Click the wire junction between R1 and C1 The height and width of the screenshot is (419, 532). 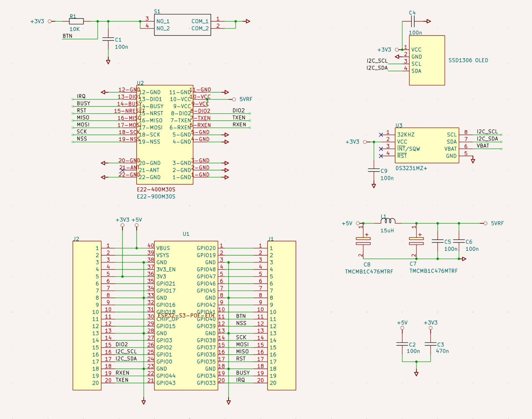click(98, 21)
